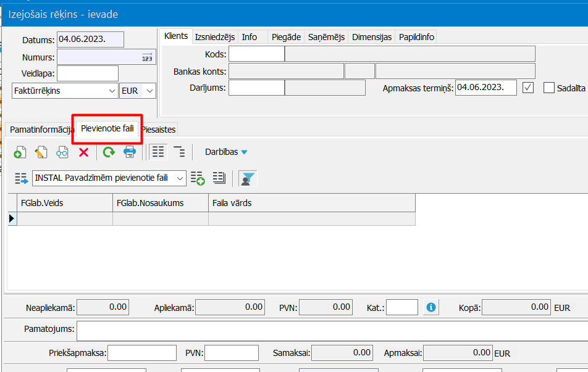Generate next number in Numurs field
This screenshot has height=372, width=588.
[147, 57]
